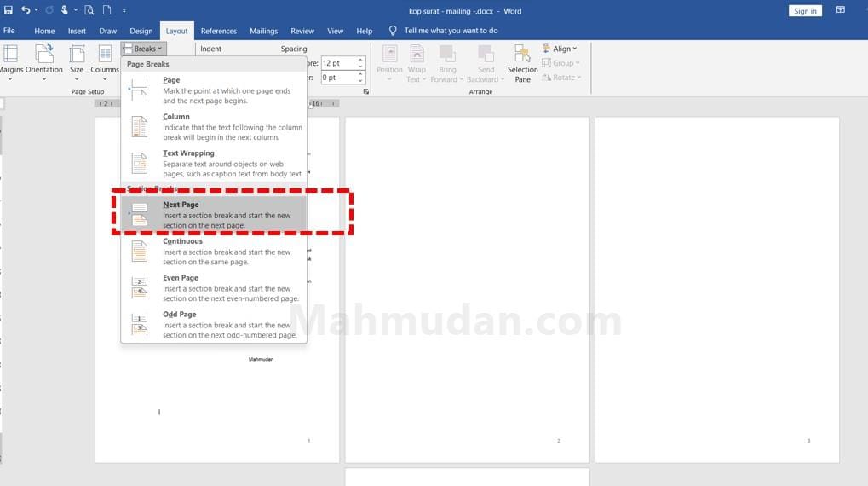Expand the Align dropdown
The height and width of the screenshot is (486, 868).
click(x=560, y=49)
